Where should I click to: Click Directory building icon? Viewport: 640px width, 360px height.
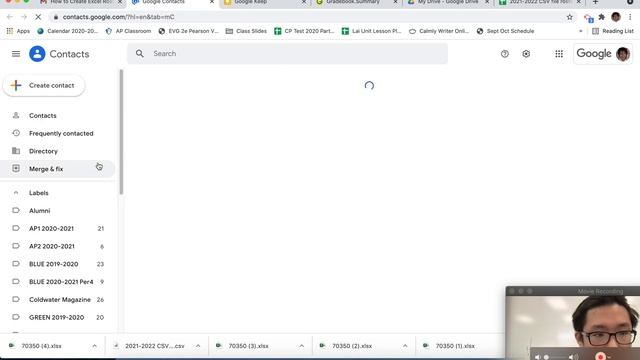[16, 151]
